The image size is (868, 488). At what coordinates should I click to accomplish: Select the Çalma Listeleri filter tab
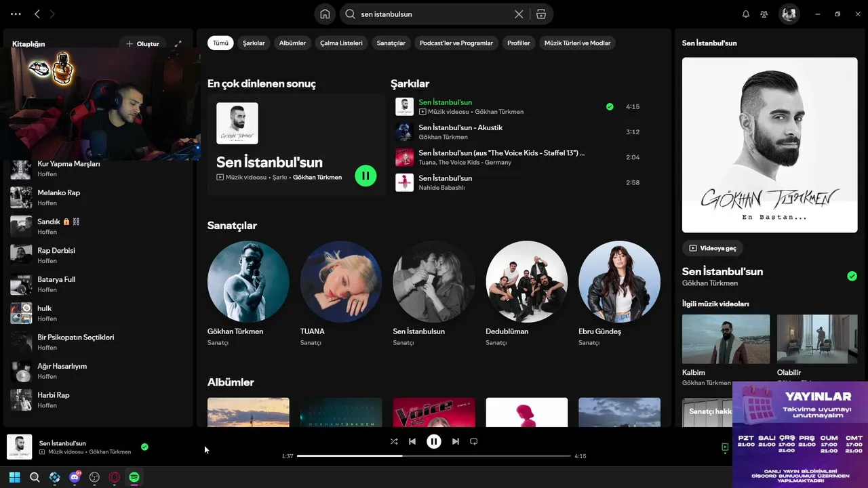[x=341, y=43]
